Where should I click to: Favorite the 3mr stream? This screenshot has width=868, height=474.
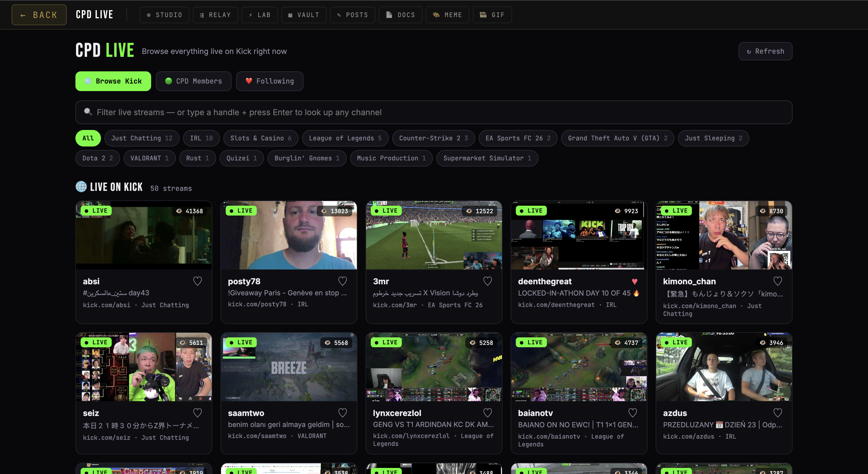click(488, 281)
